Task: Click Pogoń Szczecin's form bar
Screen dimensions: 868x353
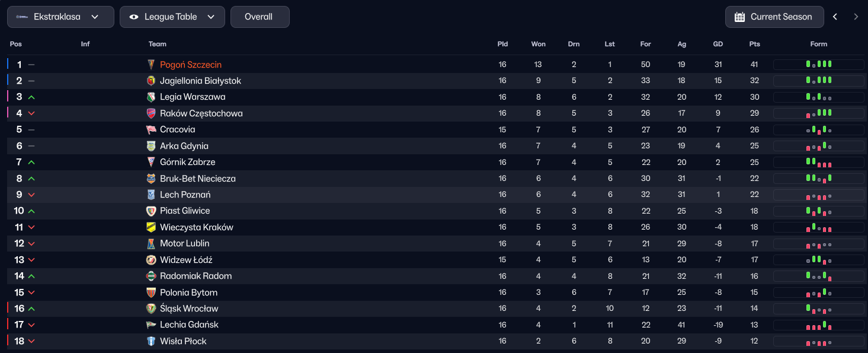Action: tap(818, 65)
